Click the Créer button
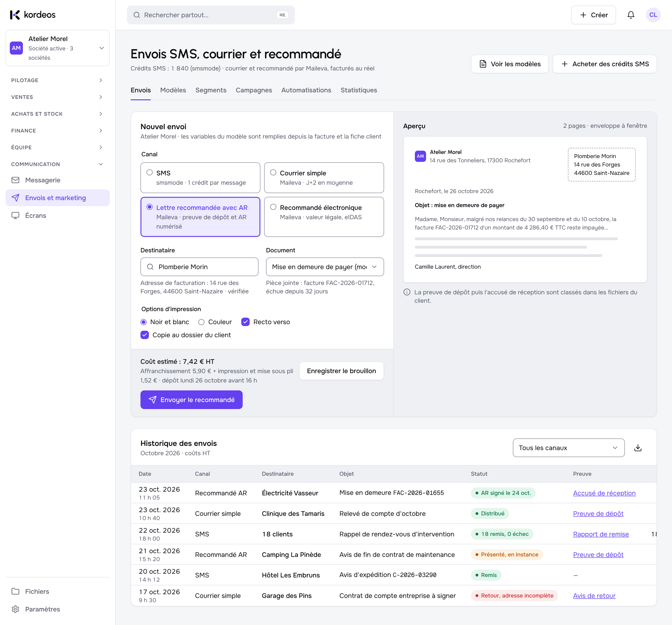This screenshot has height=625, width=672. pos(594,15)
